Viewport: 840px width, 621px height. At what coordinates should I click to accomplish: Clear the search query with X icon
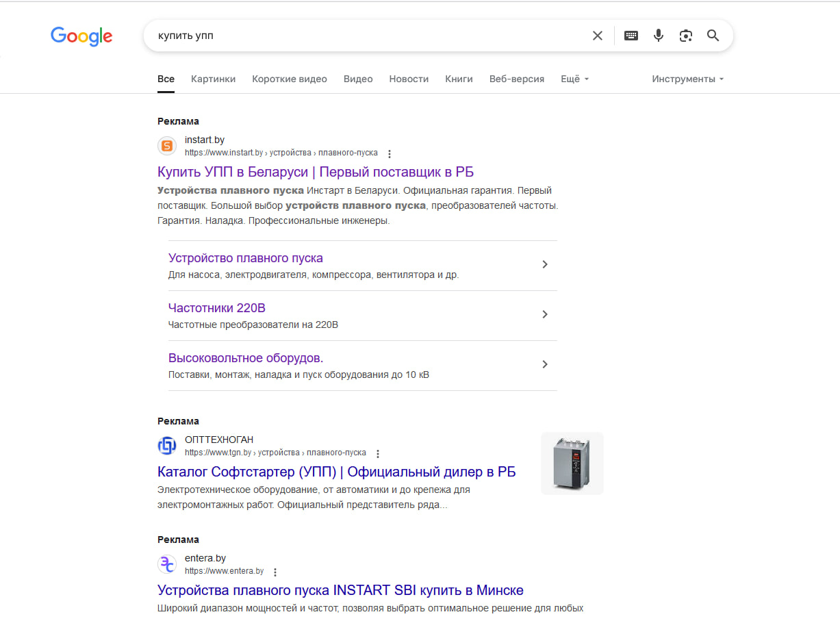[598, 36]
